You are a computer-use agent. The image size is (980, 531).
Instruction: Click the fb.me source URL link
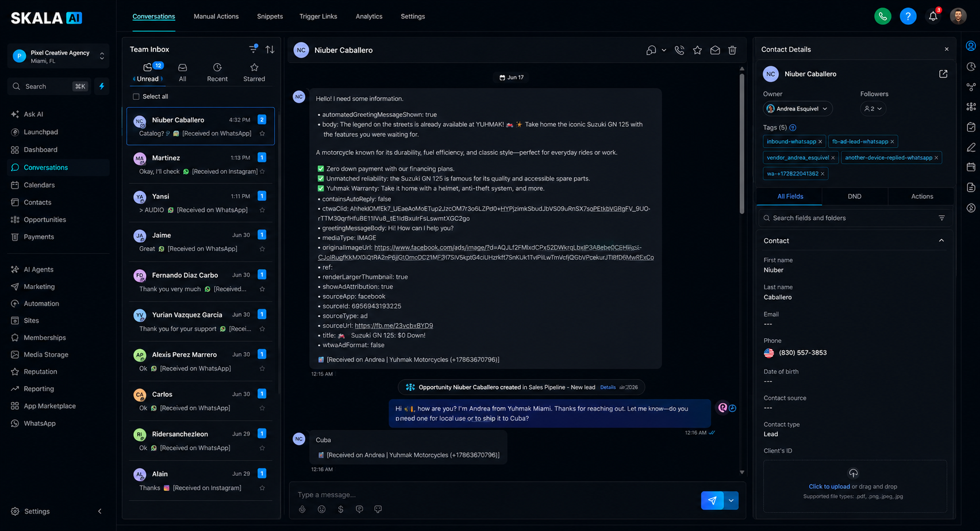pyautogui.click(x=394, y=326)
